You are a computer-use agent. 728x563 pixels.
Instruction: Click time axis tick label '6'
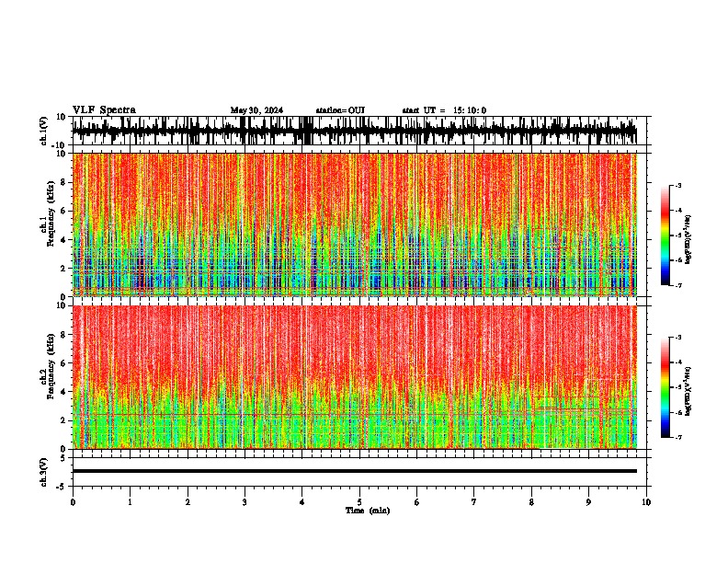[x=417, y=502]
